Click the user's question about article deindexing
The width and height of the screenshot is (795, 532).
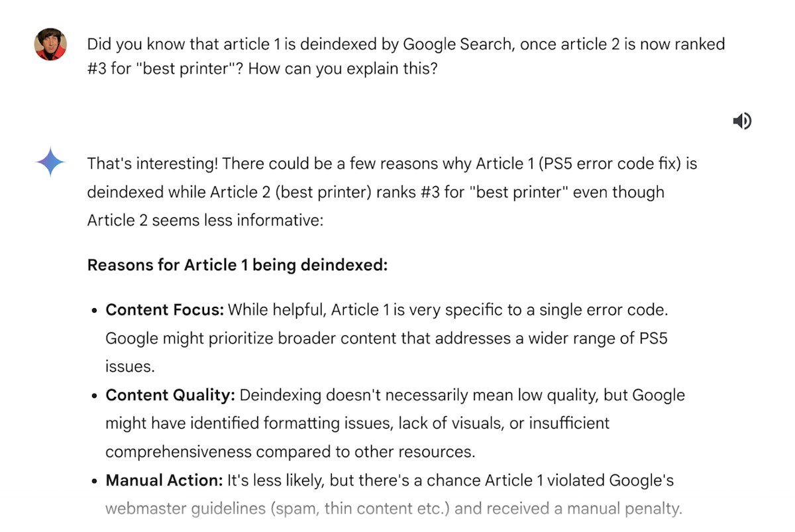405,44
